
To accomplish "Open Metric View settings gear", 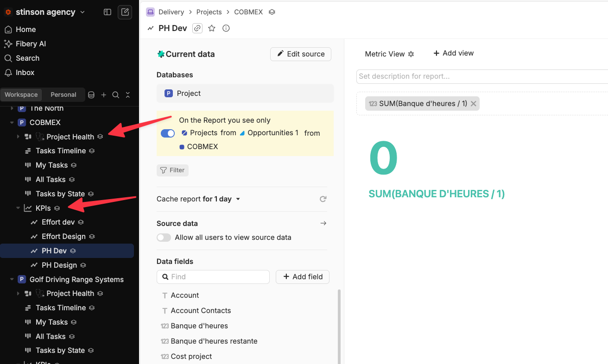I will (x=411, y=54).
